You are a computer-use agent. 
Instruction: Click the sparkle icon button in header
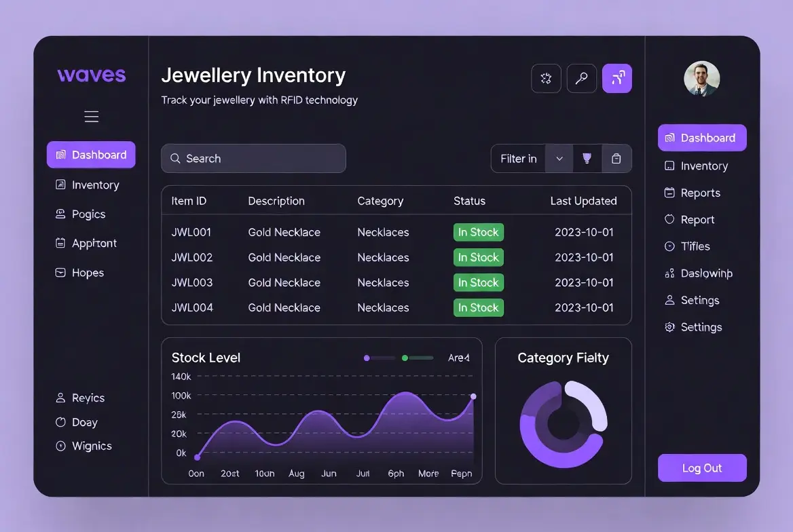point(546,79)
